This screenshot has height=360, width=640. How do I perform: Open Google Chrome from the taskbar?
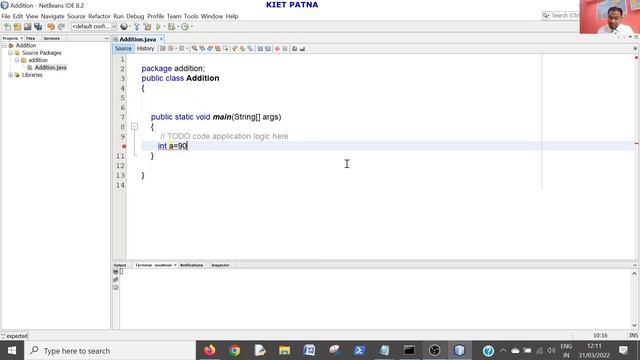[235, 350]
